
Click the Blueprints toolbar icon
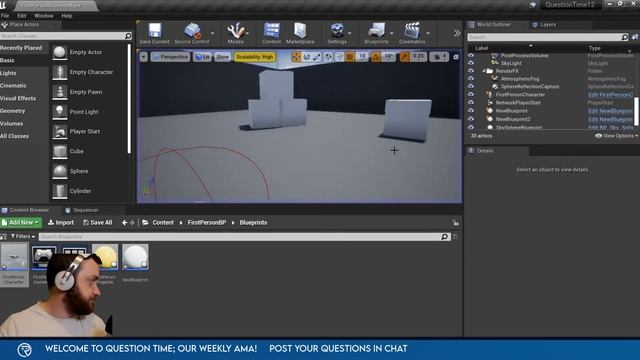tap(376, 33)
